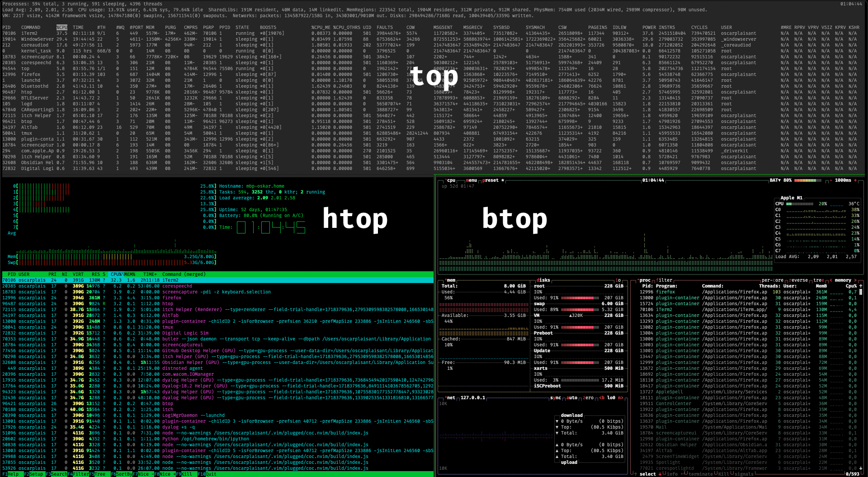Open F6 SortBy in htop footer

[x=121, y=474]
